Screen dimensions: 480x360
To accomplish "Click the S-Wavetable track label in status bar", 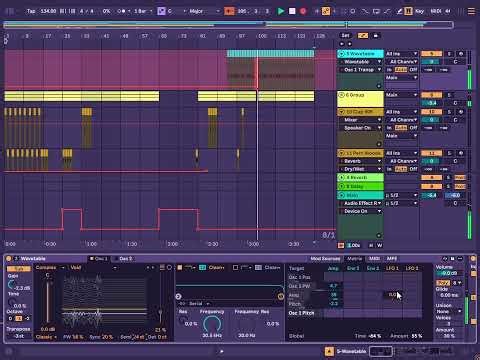I will click(x=351, y=351).
